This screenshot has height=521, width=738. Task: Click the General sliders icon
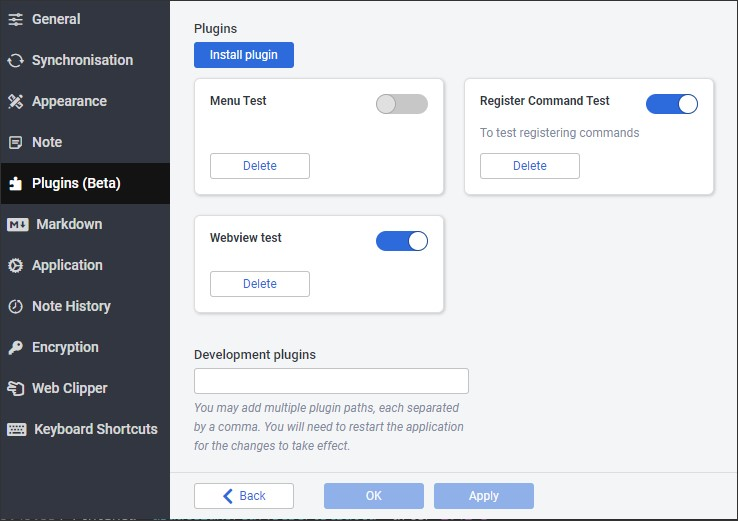pyautogui.click(x=16, y=19)
